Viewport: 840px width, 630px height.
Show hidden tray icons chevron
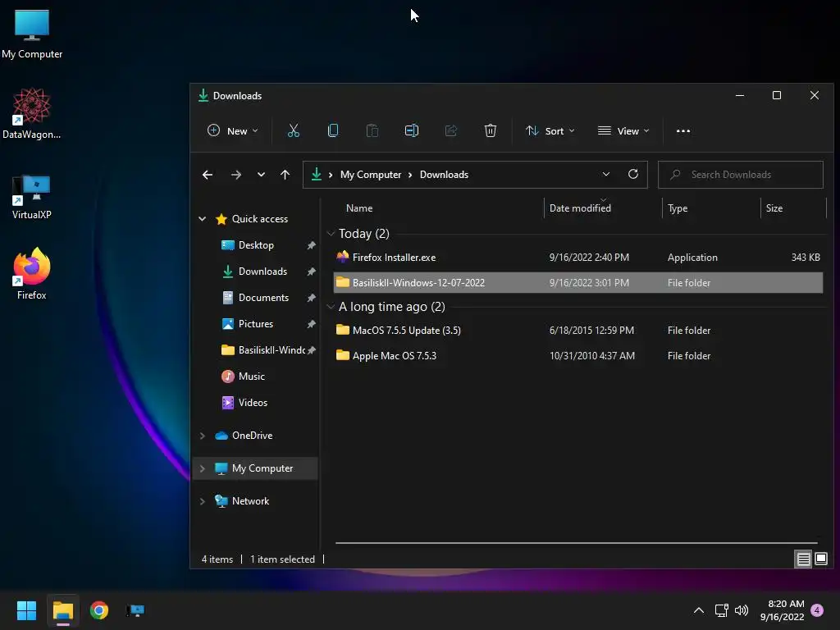click(699, 610)
